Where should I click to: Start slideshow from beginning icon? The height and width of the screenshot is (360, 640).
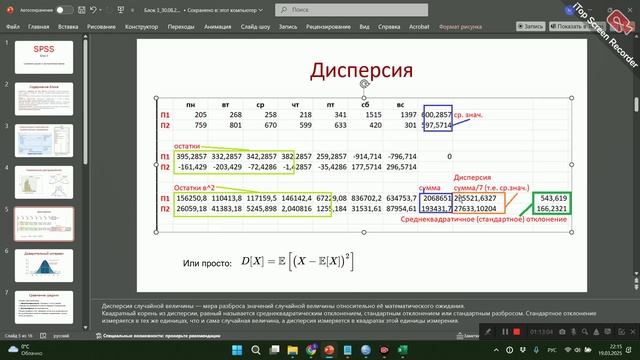120,10
